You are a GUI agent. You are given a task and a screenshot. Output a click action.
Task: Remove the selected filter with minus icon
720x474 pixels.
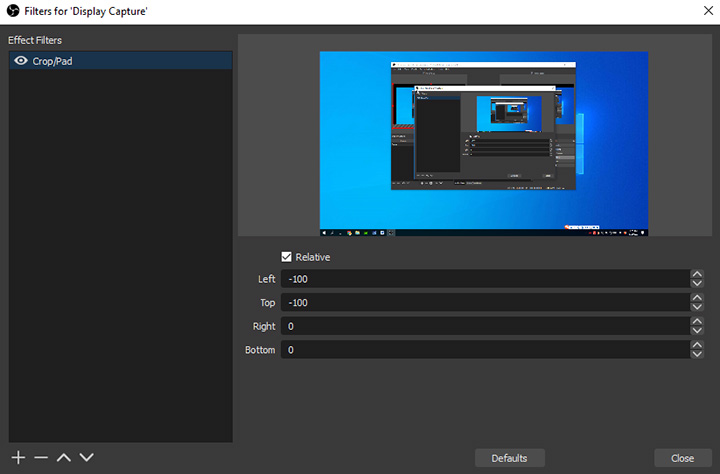click(41, 457)
